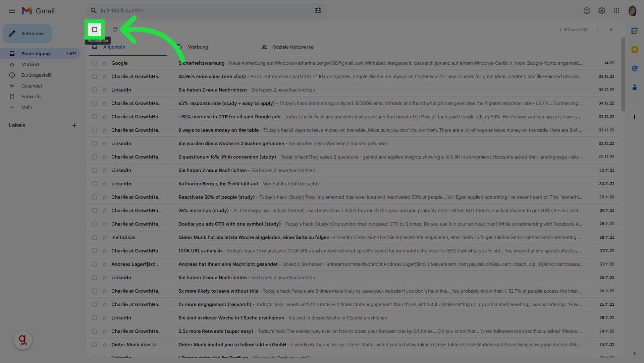
Task: Open the Posteingang folder
Action: 40,54
